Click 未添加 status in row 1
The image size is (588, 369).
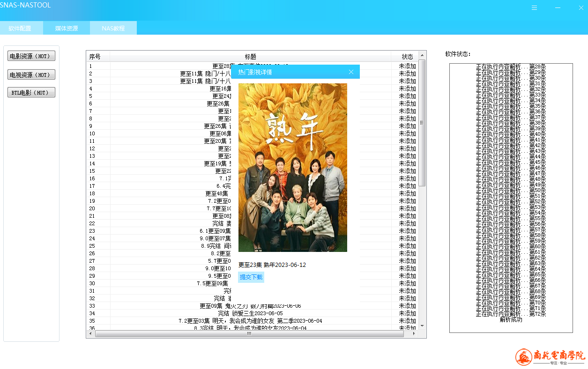point(407,66)
